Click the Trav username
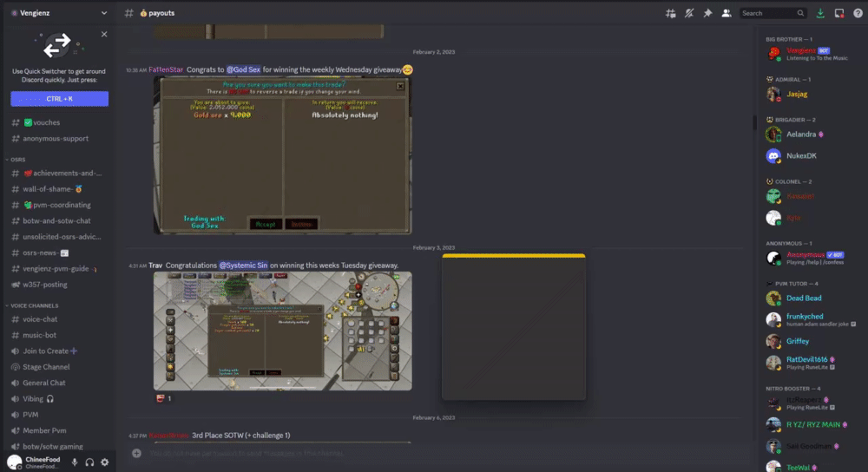The height and width of the screenshot is (472, 868). point(155,265)
